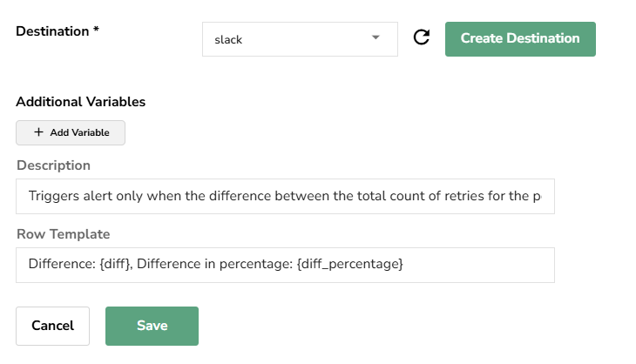Focus the Description text field

[x=285, y=197]
